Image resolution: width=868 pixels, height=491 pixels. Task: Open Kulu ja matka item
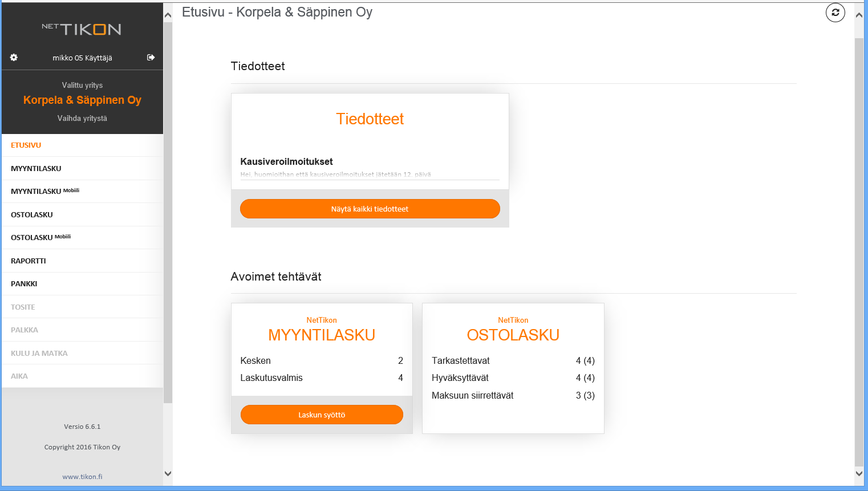(82, 353)
